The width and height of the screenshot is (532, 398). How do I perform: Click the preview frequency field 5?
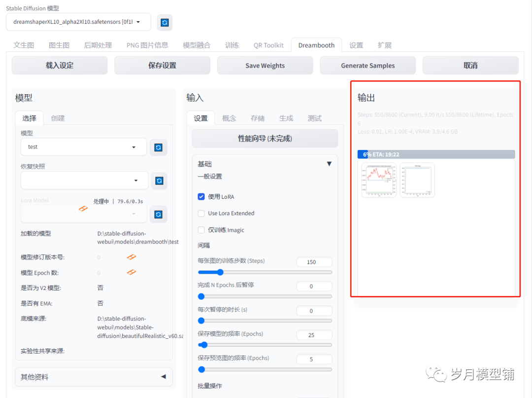point(314,360)
